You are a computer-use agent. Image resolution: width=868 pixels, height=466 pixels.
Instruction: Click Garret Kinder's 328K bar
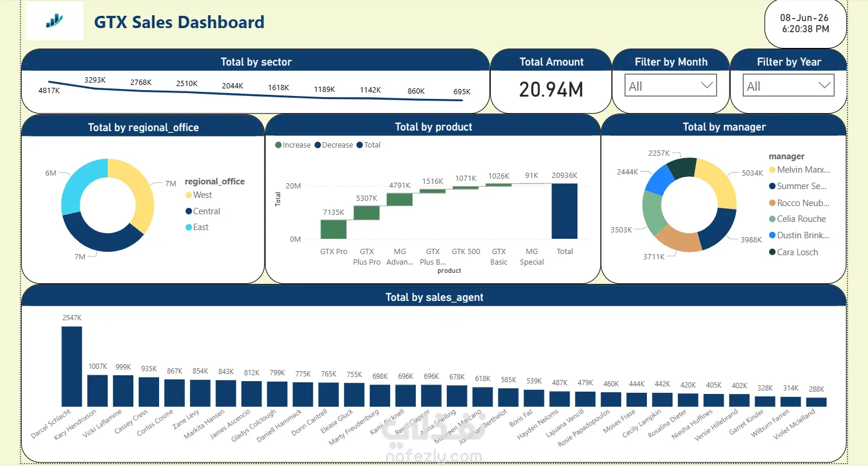(x=765, y=401)
